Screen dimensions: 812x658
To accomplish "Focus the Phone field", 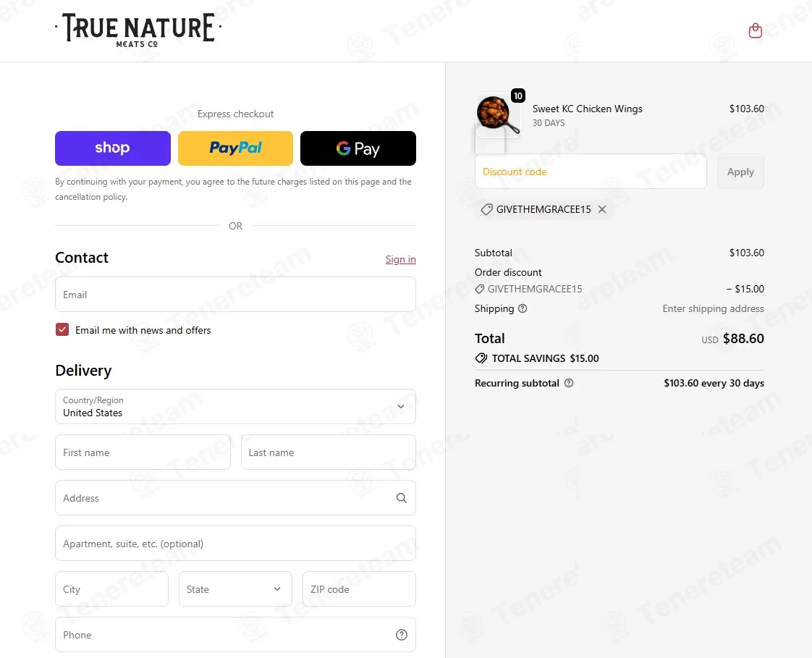I will (x=235, y=635).
